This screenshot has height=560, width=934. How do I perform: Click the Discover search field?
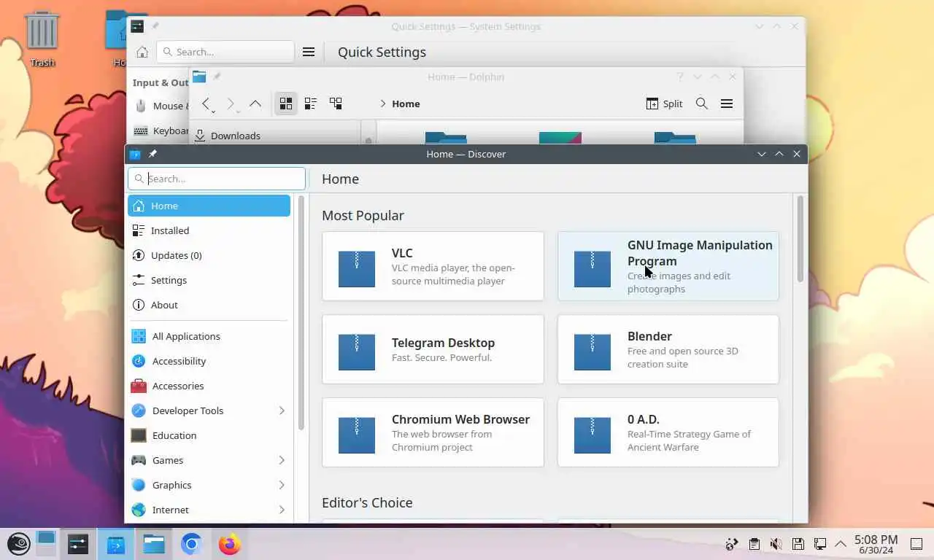coord(217,179)
